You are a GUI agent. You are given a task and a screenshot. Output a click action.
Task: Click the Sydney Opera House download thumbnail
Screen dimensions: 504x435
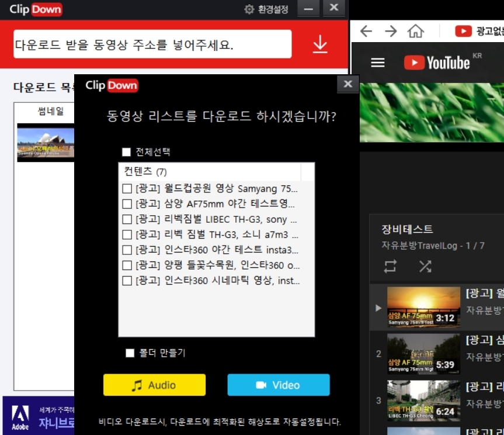46,143
